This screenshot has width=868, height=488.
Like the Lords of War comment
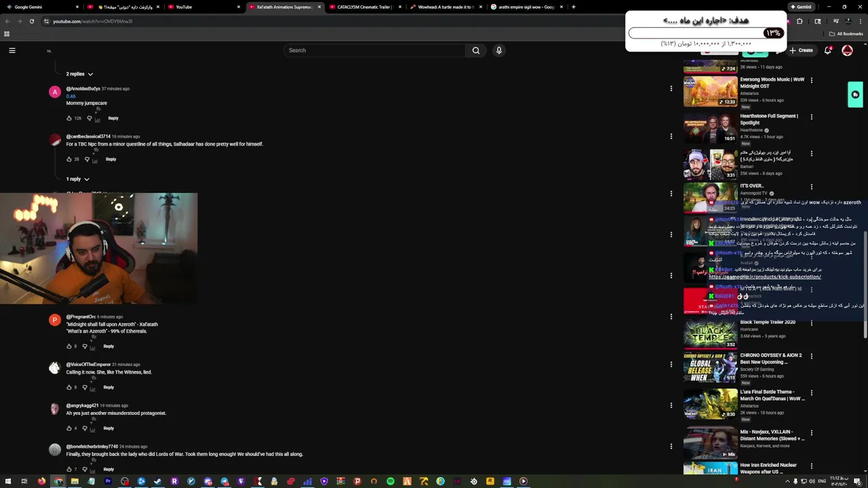(x=69, y=469)
